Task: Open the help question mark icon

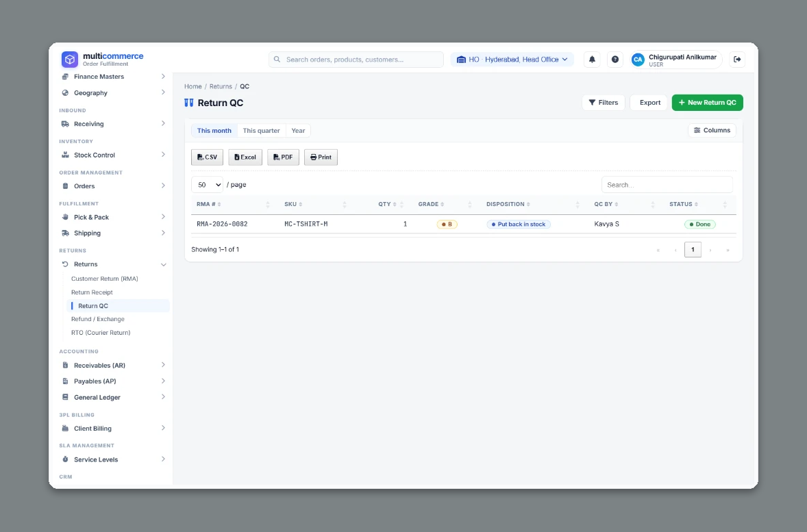Action: [x=615, y=59]
